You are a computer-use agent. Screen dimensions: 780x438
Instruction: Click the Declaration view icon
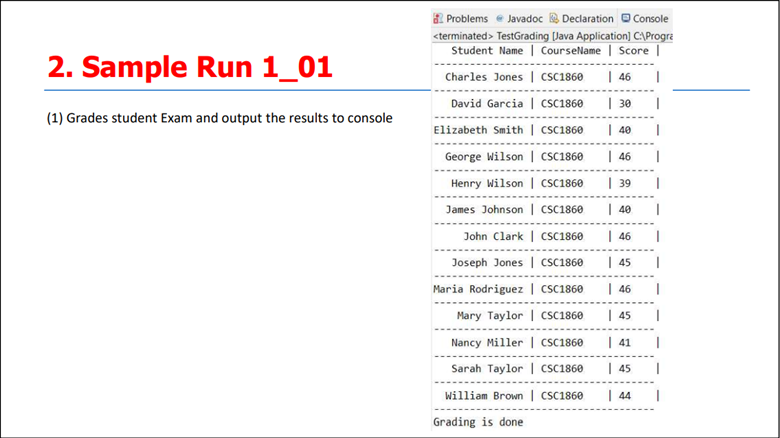[554, 18]
